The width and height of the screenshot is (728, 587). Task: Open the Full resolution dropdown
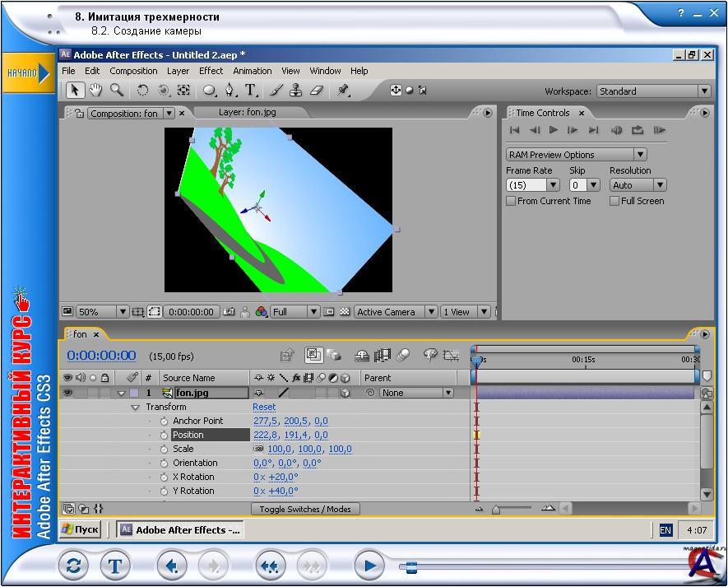294,312
